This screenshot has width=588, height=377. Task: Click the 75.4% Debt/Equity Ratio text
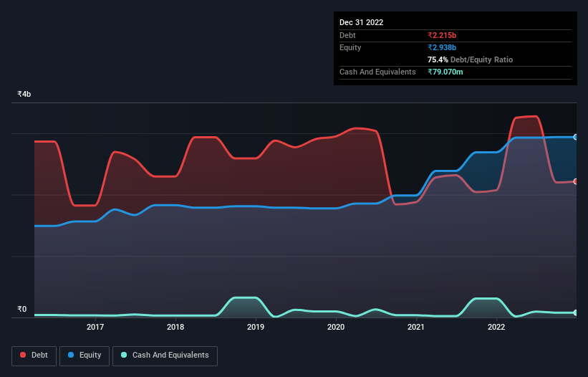pos(471,59)
